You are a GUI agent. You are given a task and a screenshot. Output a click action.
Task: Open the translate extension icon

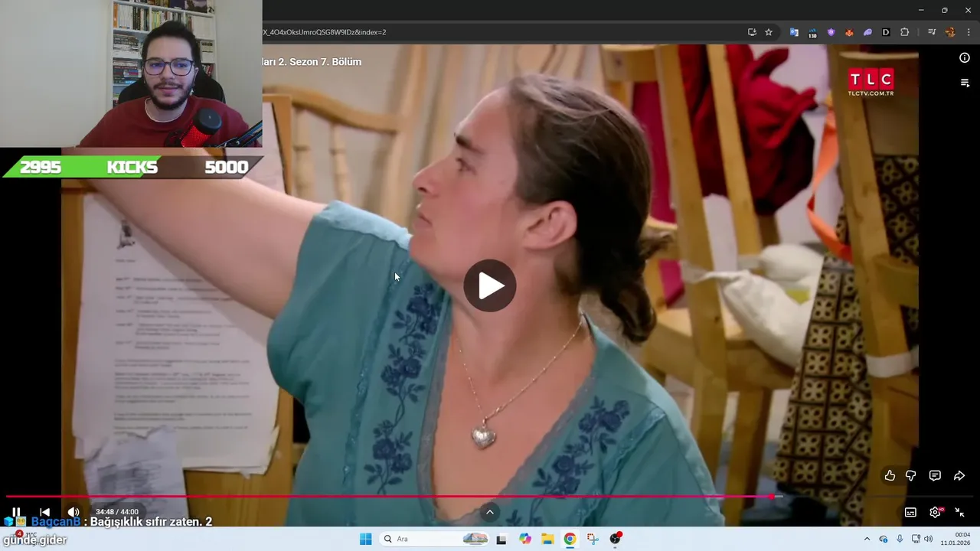click(x=794, y=32)
